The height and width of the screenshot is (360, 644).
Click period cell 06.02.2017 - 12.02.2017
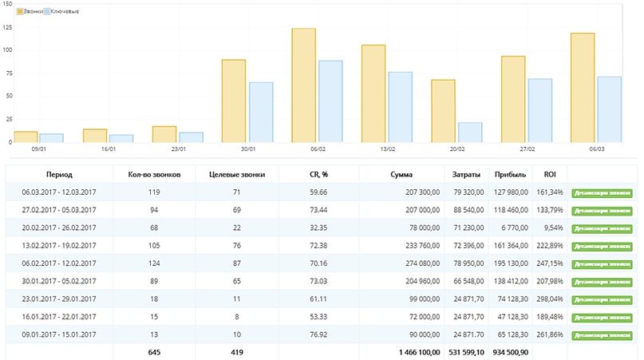coord(59,263)
